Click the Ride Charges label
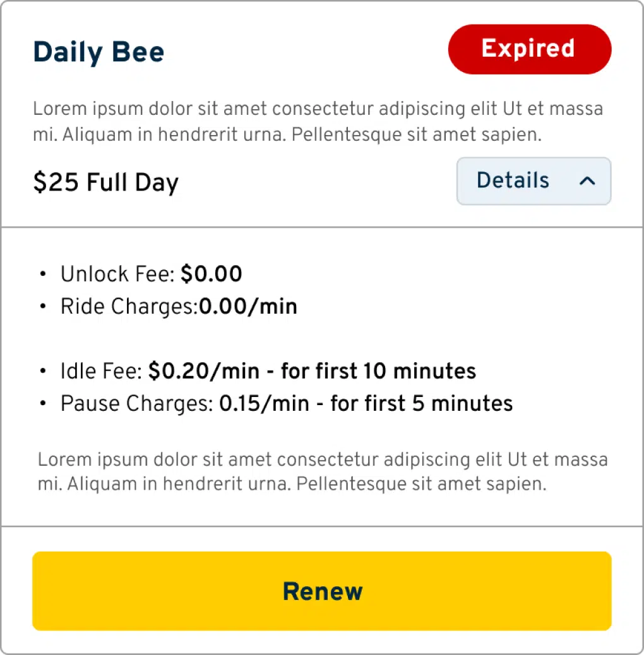Viewport: 644px width, 655px height. [x=129, y=307]
